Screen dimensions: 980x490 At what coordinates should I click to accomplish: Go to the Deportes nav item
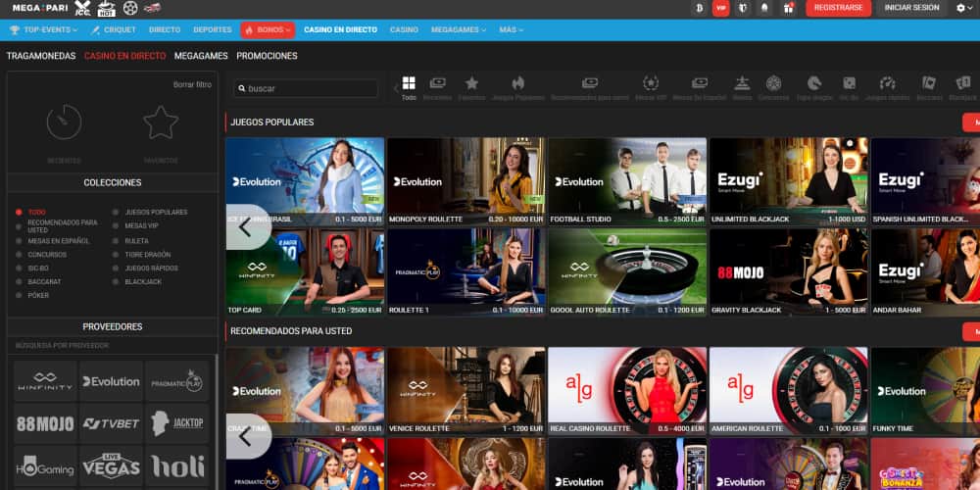pyautogui.click(x=213, y=30)
